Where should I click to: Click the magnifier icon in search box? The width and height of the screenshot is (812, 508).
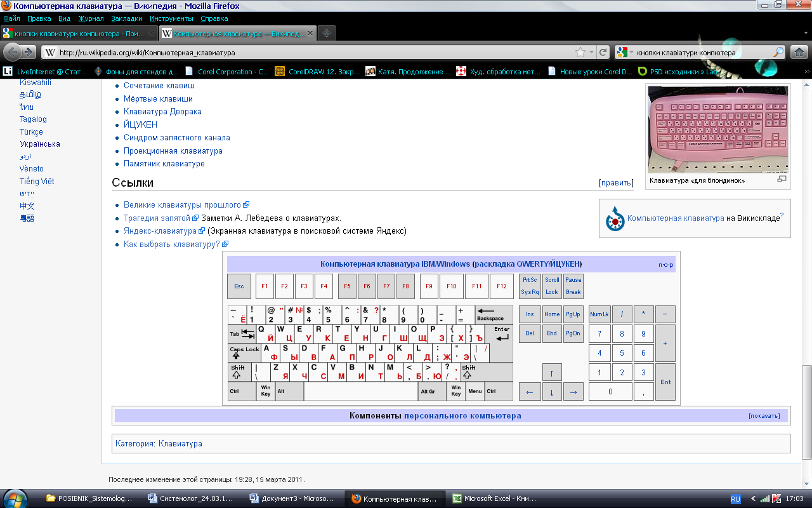tap(778, 53)
